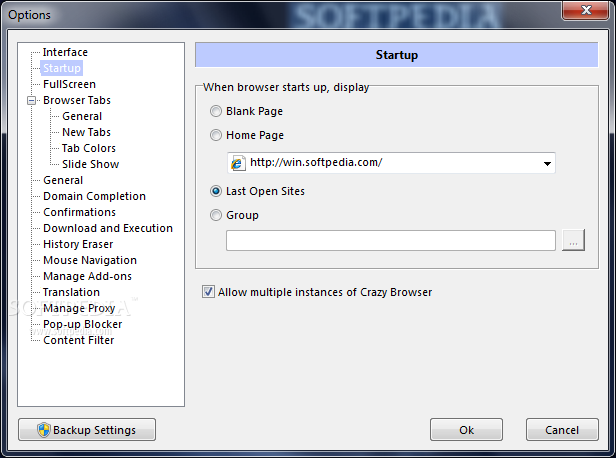Open Manage Add-ons page

click(x=87, y=276)
